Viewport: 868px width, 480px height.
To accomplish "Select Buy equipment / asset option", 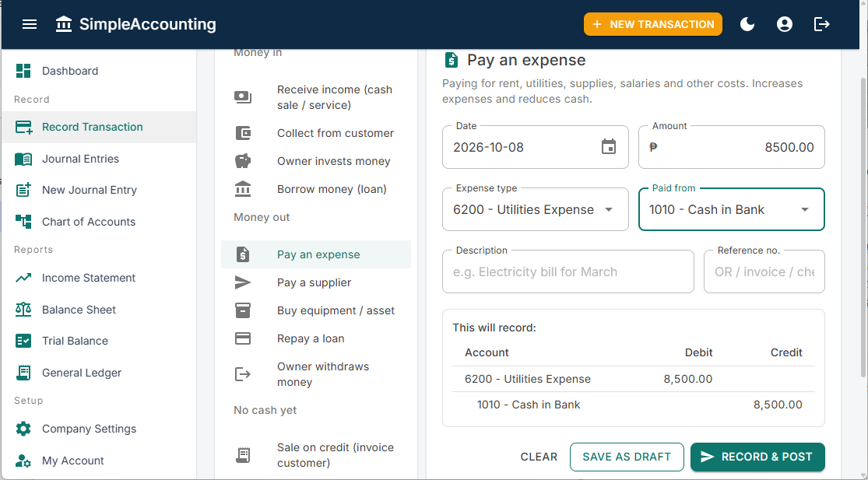I will tap(316, 310).
